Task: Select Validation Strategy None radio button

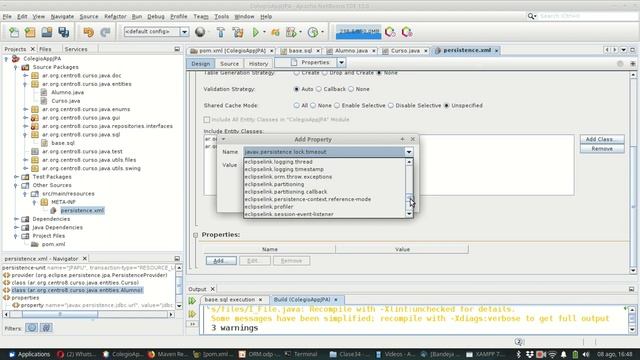Action: (351, 89)
